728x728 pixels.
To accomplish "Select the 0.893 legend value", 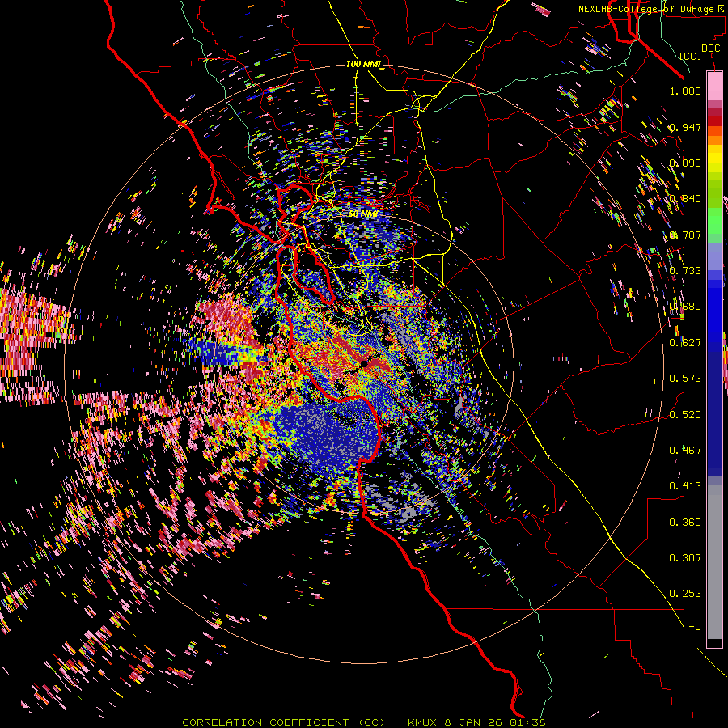I will pos(685,163).
